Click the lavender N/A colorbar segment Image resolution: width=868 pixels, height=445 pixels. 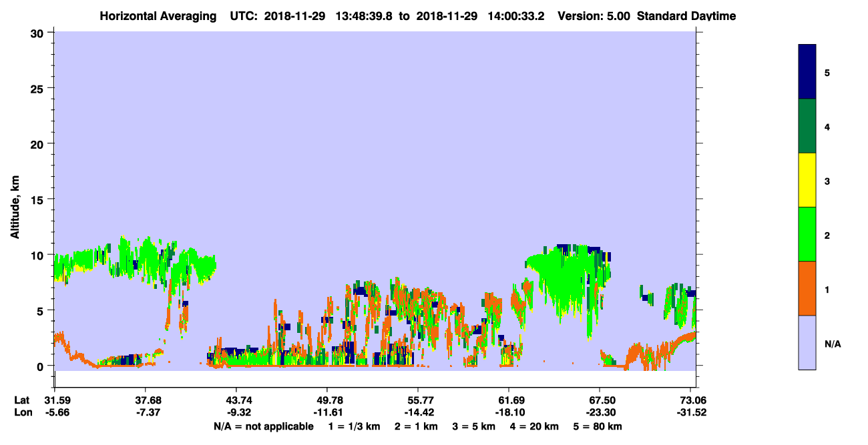tap(807, 342)
